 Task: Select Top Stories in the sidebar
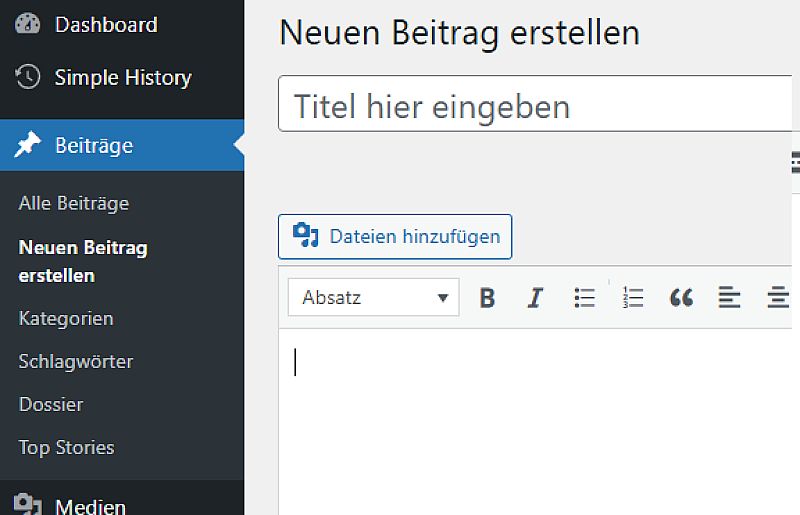pos(67,447)
